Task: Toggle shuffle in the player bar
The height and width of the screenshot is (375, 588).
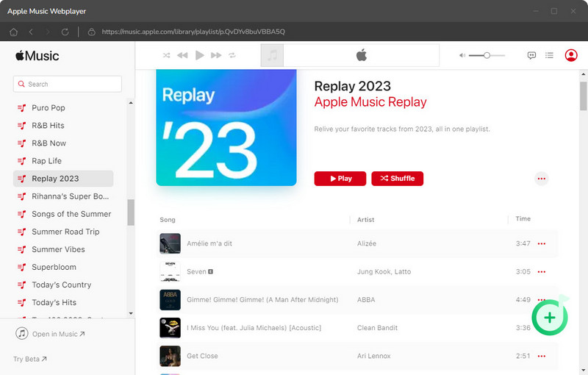Action: pyautogui.click(x=167, y=55)
